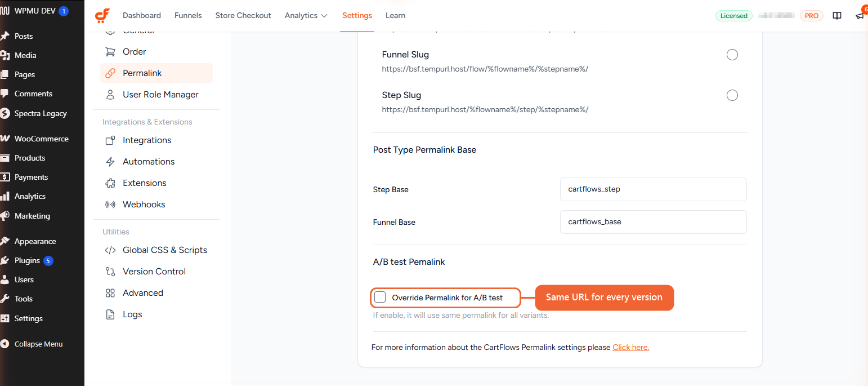Click the Step Base input field

[x=654, y=189]
